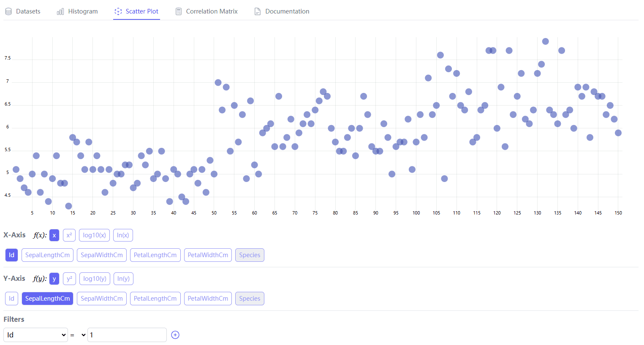Open the filter operator dropdown showing =
Image resolution: width=644 pixels, height=345 pixels.
pos(78,335)
